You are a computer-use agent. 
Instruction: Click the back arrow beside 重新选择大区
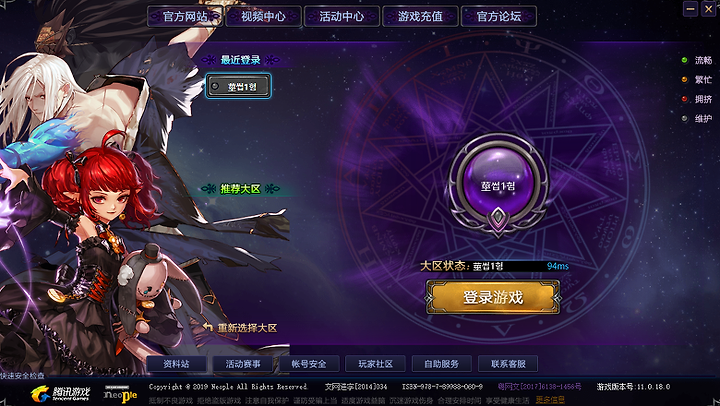pyautogui.click(x=208, y=327)
